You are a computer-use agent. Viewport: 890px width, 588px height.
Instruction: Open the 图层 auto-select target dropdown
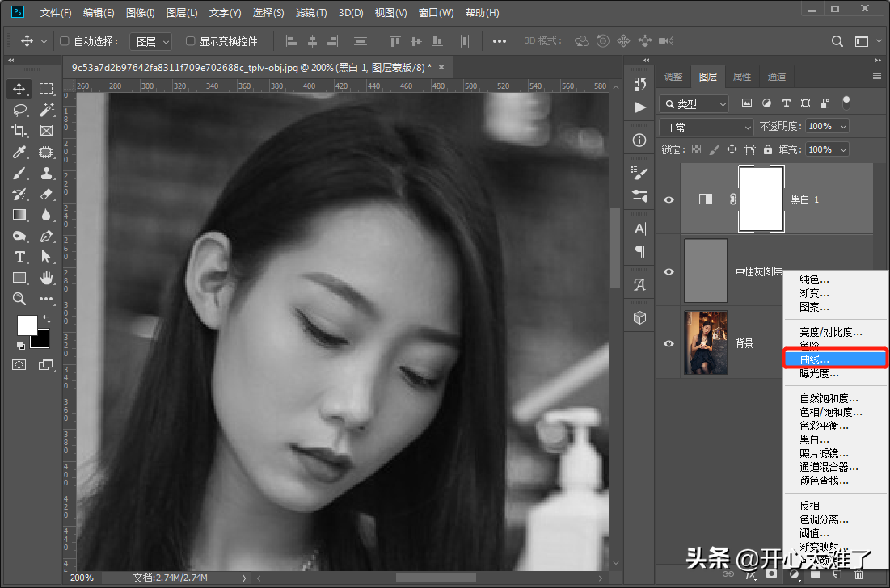tap(153, 41)
